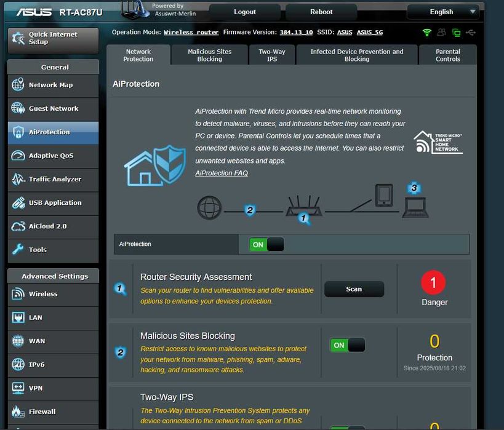Click the Logout button
The image size is (504, 430).
pos(245,12)
